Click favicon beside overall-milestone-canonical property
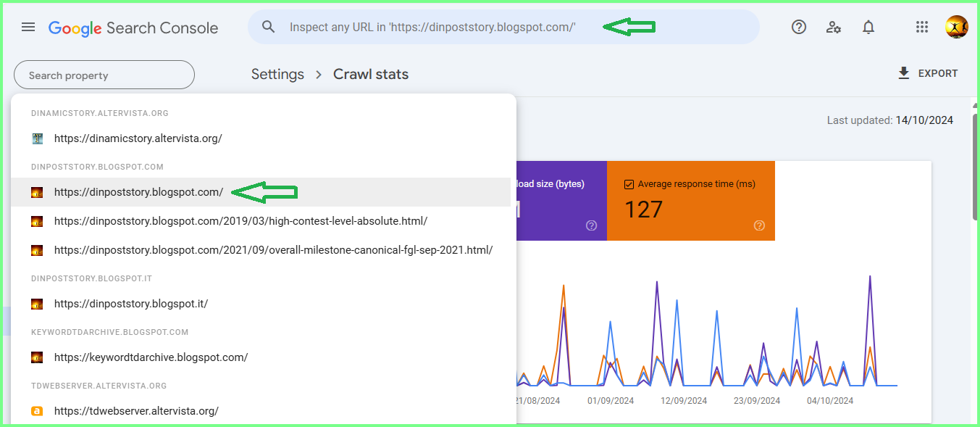This screenshot has height=427, width=980. point(37,250)
